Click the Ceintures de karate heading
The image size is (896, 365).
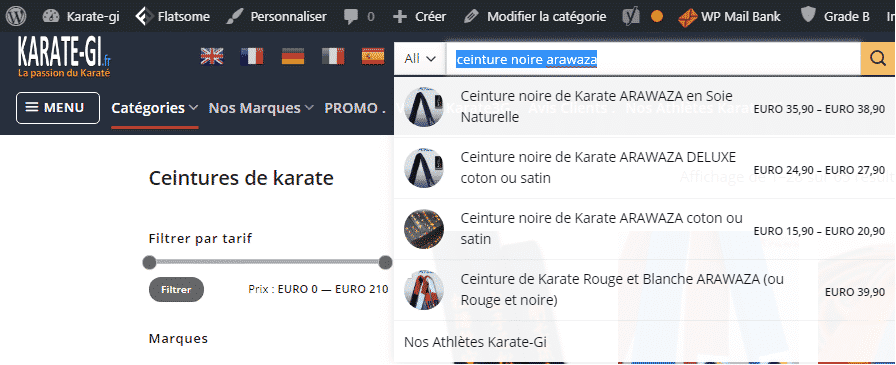(x=241, y=178)
